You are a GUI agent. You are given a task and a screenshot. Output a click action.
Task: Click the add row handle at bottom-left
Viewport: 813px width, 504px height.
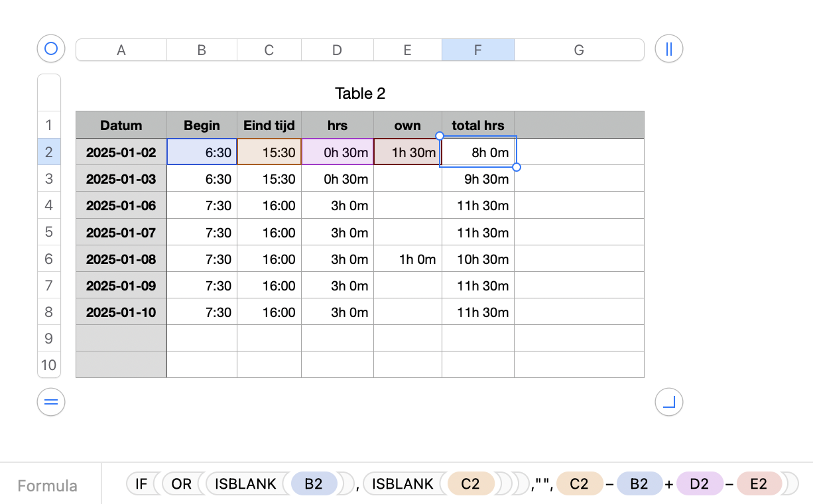[51, 402]
